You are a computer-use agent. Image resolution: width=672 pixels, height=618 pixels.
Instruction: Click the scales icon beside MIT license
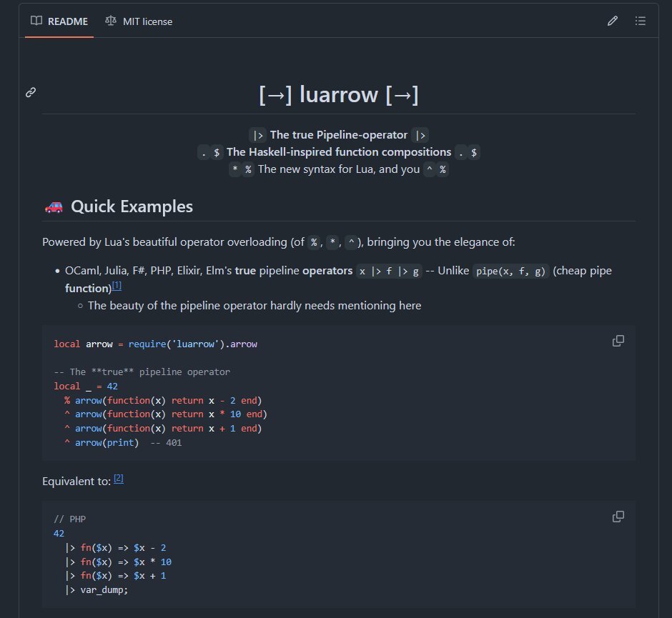point(111,21)
